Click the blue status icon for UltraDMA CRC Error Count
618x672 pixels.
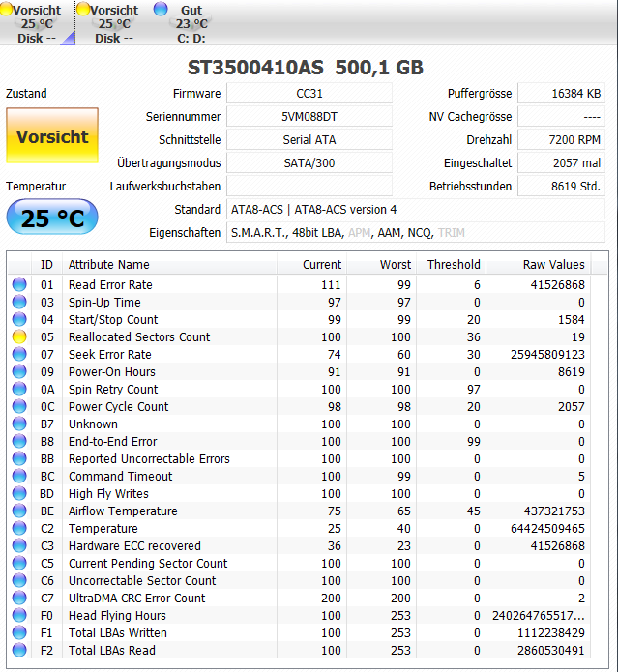pyautogui.click(x=19, y=598)
